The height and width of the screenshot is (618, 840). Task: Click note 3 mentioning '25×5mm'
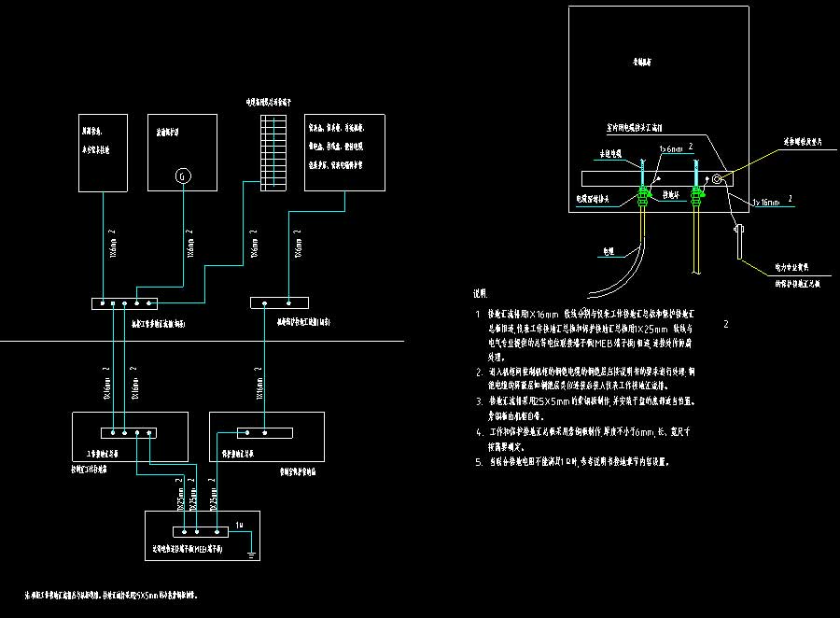587,408
